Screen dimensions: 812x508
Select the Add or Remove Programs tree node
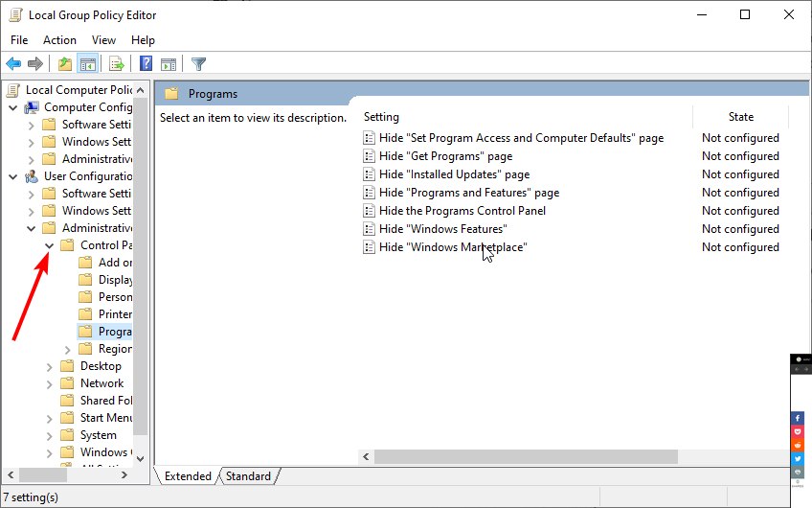(116, 263)
